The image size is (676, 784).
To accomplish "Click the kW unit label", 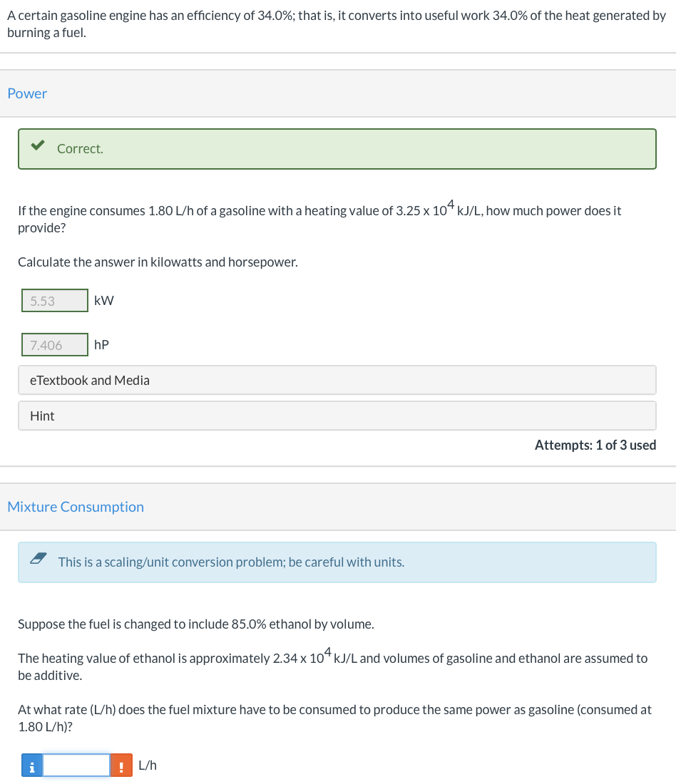I will (103, 300).
